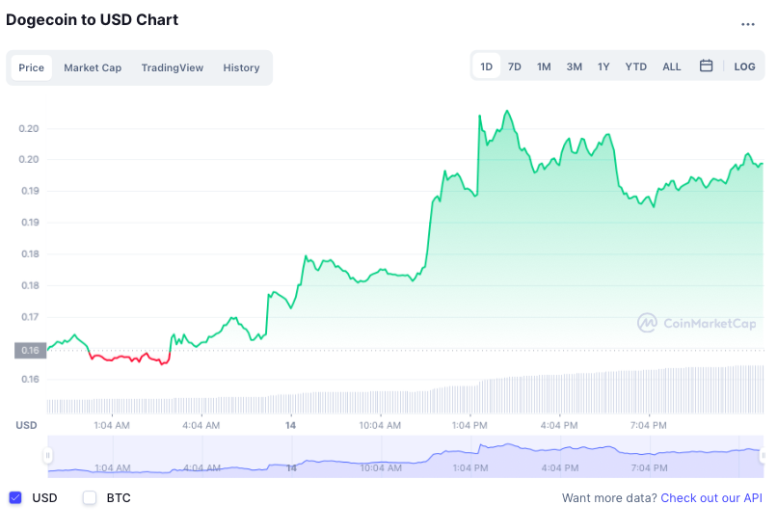Uncheck the USD currency checkbox
The image size is (777, 532).
point(15,498)
